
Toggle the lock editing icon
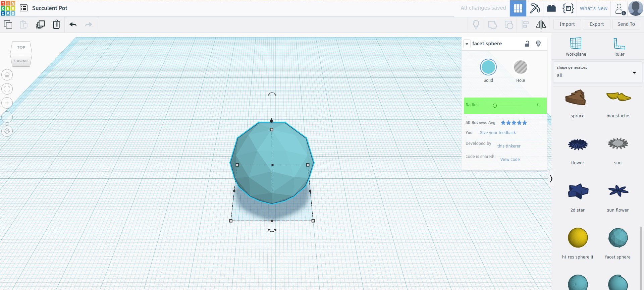click(x=527, y=44)
